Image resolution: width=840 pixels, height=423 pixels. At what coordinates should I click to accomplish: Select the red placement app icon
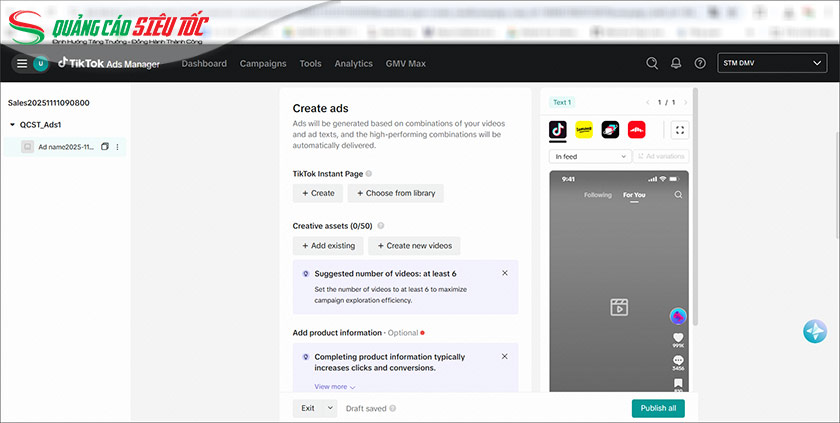[636, 130]
